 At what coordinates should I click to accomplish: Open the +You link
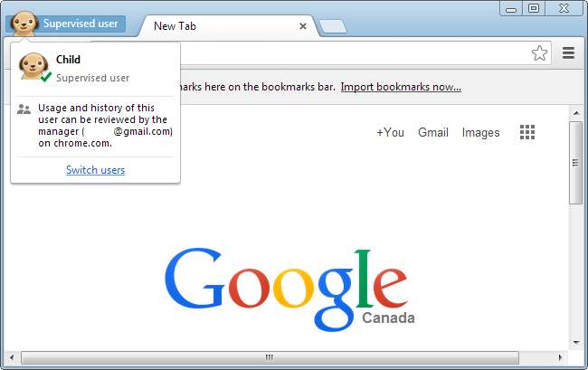click(x=391, y=132)
